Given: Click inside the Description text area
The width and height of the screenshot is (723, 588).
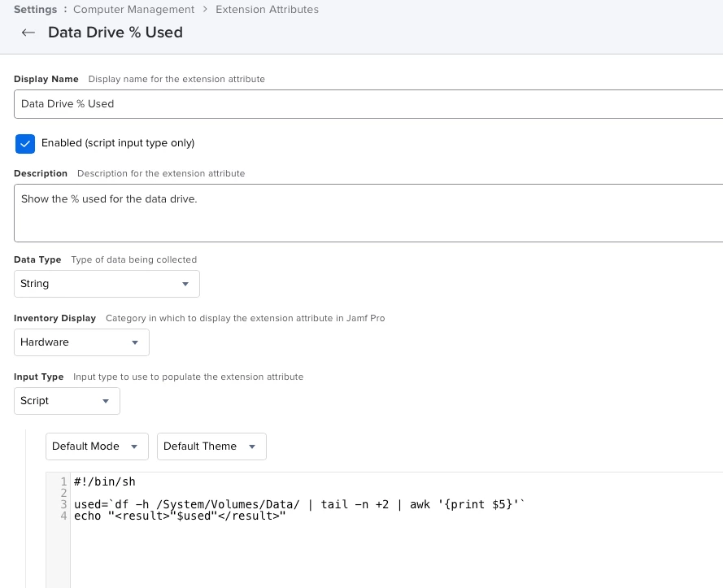Looking at the screenshot, I should pyautogui.click(x=368, y=213).
